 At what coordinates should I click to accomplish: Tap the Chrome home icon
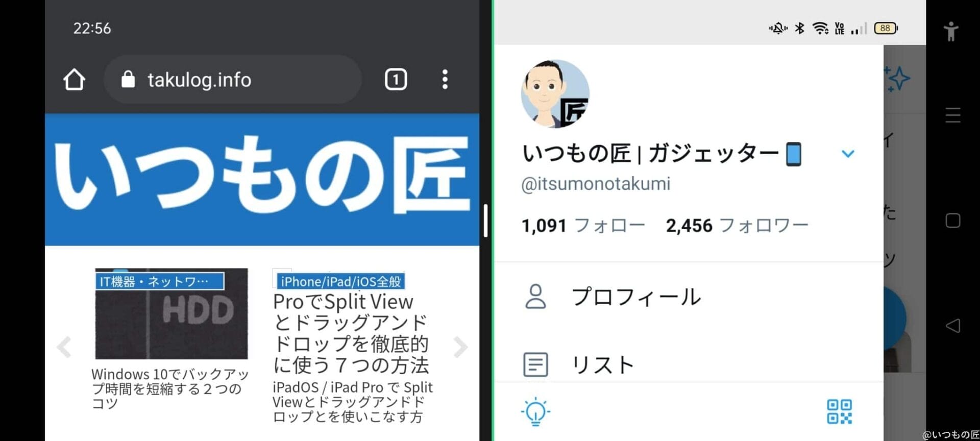[74, 80]
